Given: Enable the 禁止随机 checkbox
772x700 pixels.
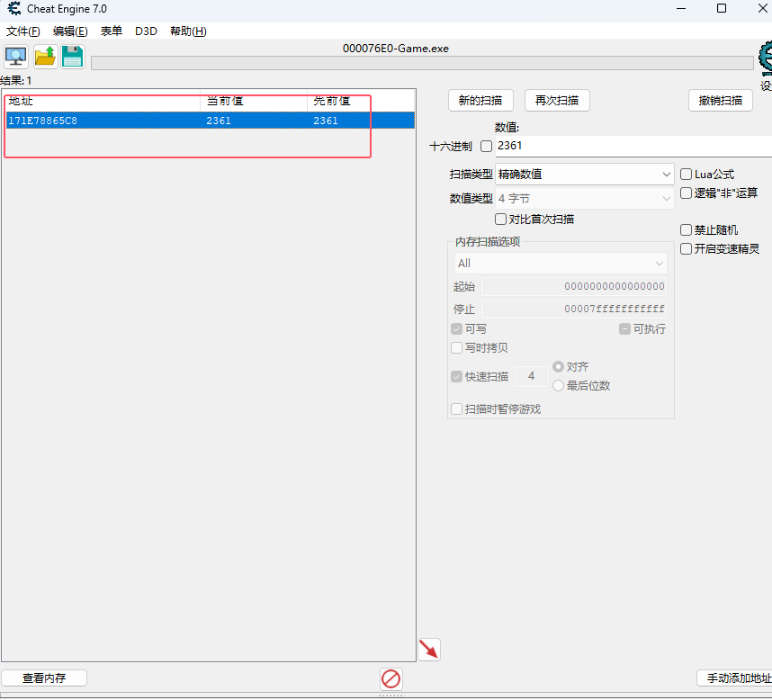Looking at the screenshot, I should 686,230.
